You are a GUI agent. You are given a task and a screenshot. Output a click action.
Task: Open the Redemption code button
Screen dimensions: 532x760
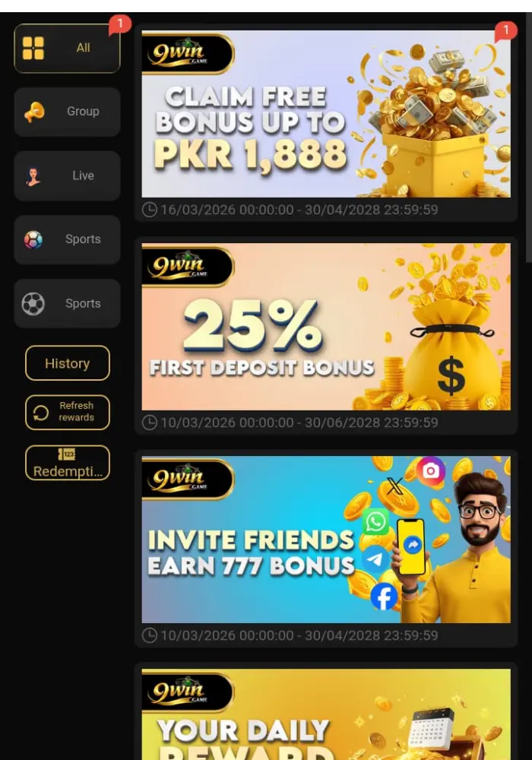pyautogui.click(x=68, y=463)
